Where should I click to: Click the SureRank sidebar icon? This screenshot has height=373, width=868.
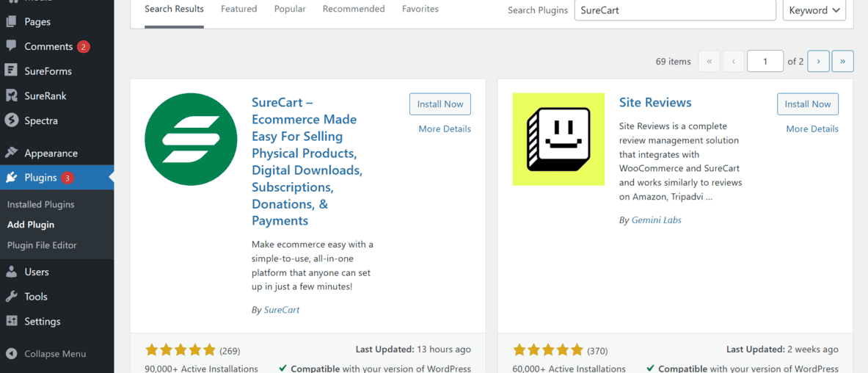pyautogui.click(x=11, y=96)
